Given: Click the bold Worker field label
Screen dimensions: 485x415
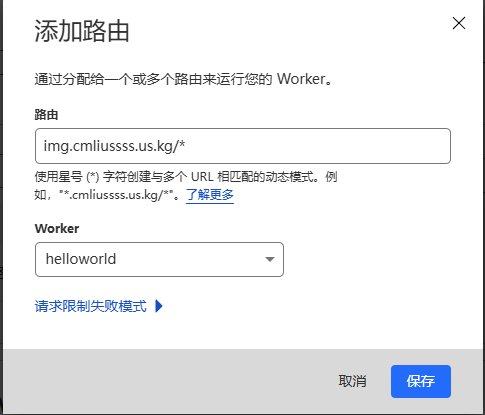Looking at the screenshot, I should [x=57, y=229].
